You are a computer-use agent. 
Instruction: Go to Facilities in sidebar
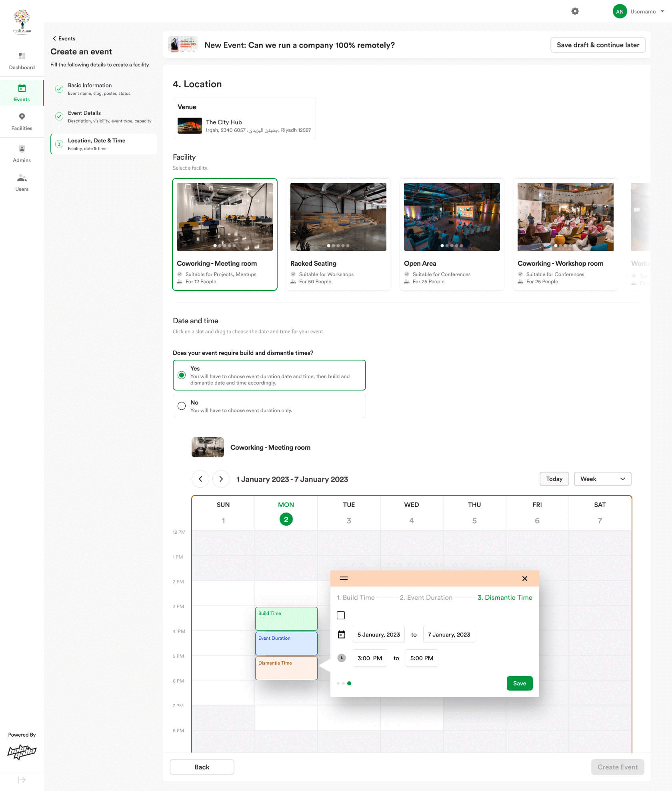pyautogui.click(x=22, y=122)
